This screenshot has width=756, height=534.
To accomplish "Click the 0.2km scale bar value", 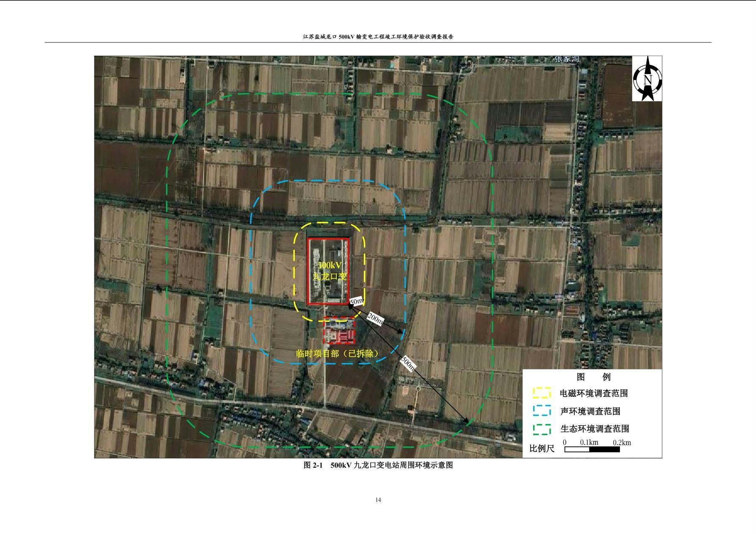I will click(x=622, y=443).
